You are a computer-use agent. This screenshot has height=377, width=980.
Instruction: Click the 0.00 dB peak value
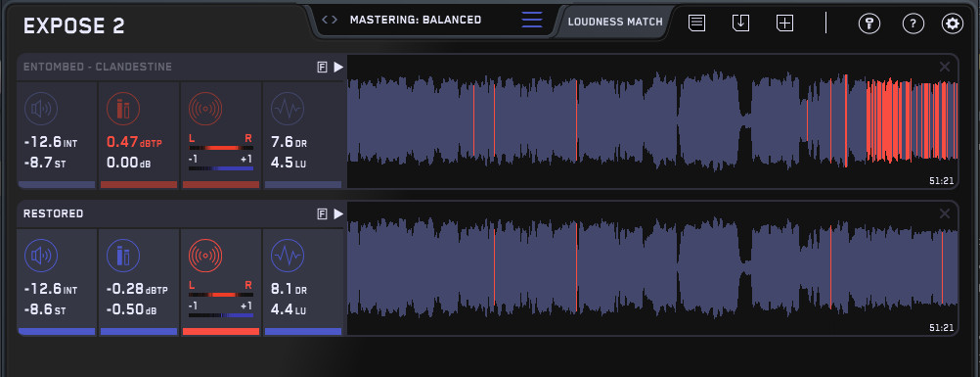pyautogui.click(x=129, y=164)
